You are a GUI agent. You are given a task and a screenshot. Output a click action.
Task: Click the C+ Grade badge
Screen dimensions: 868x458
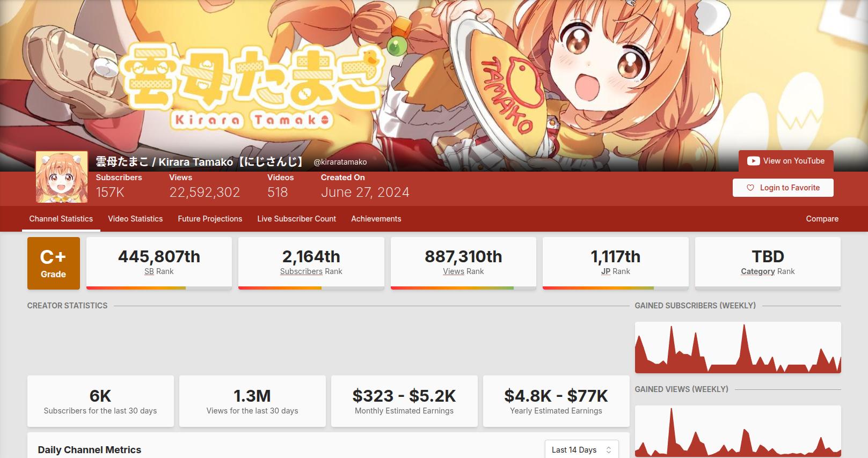point(54,263)
